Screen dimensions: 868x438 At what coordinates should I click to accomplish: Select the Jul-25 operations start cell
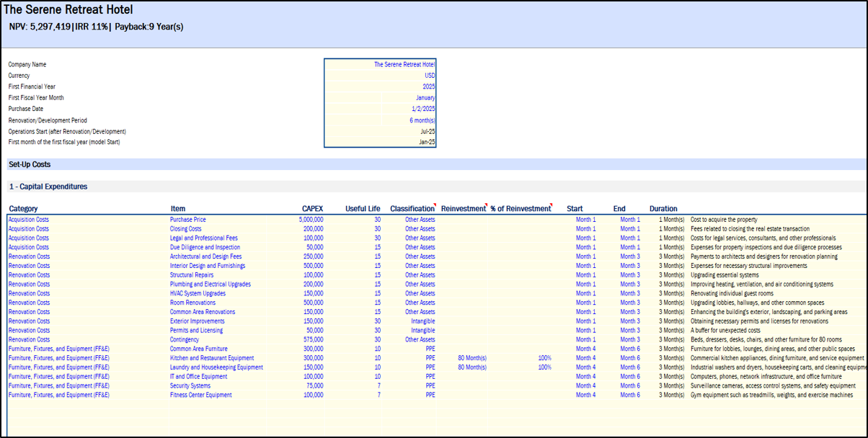click(x=427, y=132)
